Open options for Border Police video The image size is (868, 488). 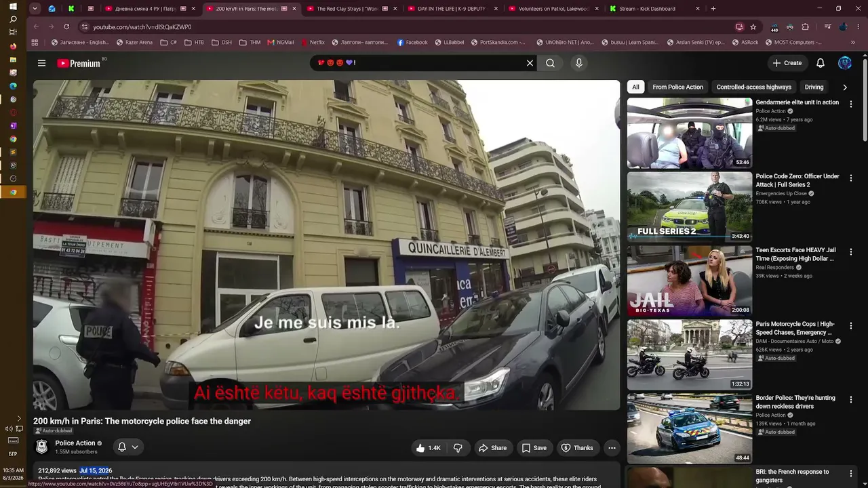[x=851, y=399]
